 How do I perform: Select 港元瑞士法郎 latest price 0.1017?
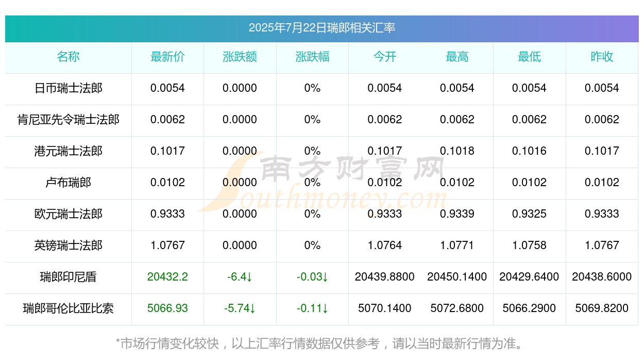[167, 151]
